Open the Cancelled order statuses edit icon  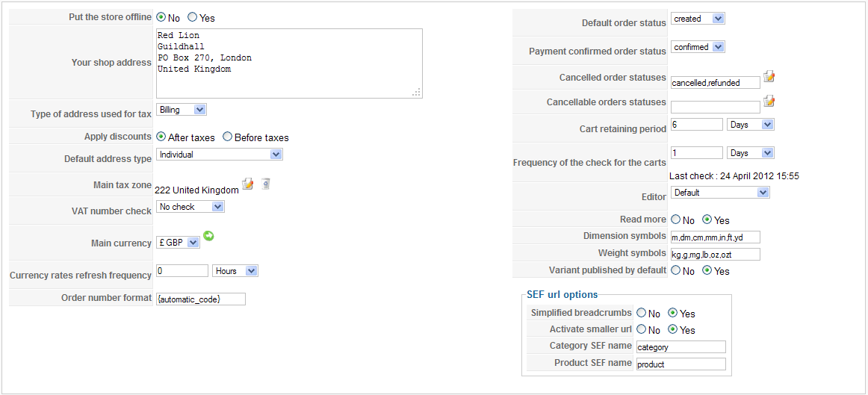pos(769,77)
